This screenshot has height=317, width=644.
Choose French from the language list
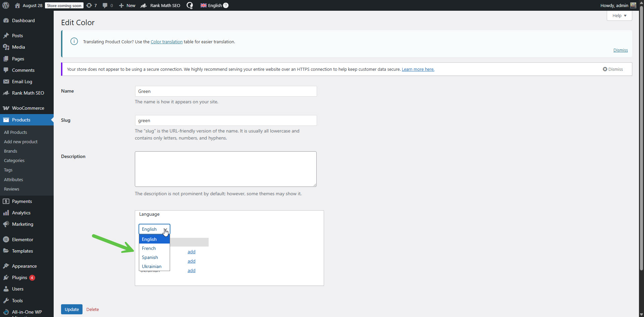click(154, 248)
